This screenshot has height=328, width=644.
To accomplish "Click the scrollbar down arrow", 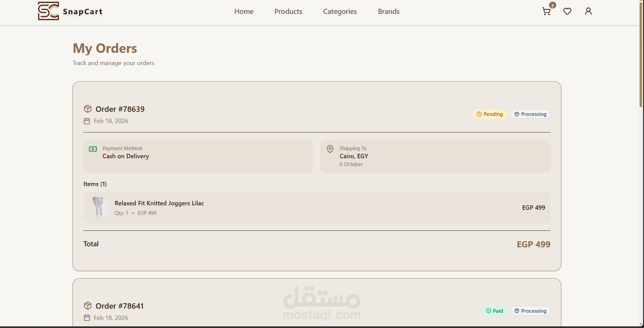I will pyautogui.click(x=641, y=324).
